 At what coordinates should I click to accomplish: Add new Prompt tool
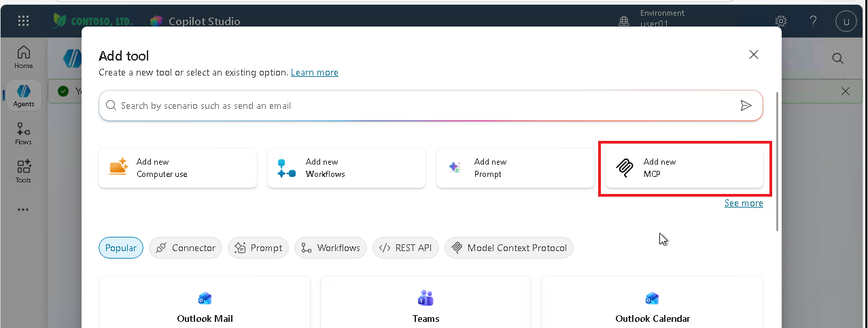point(515,168)
